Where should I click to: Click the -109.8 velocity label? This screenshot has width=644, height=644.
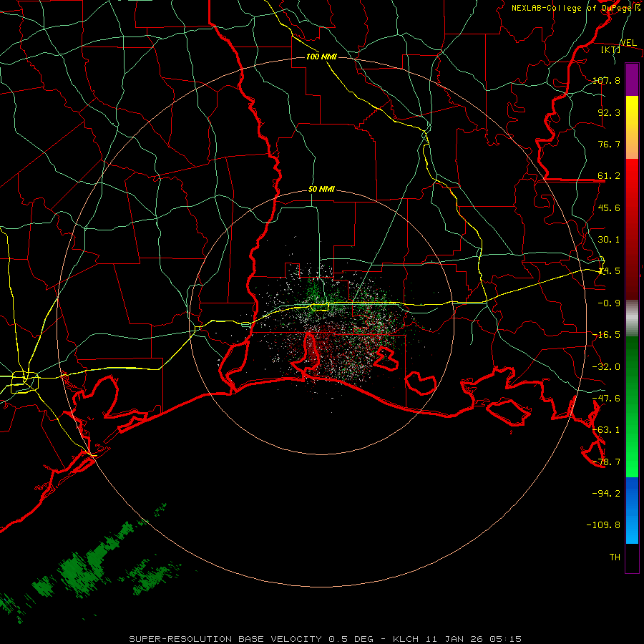tap(604, 525)
